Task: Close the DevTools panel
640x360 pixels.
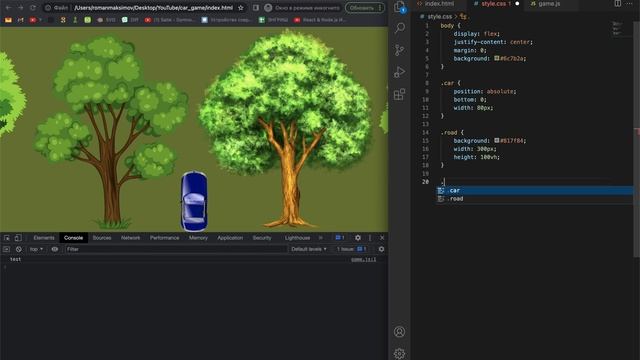Action: click(x=382, y=238)
